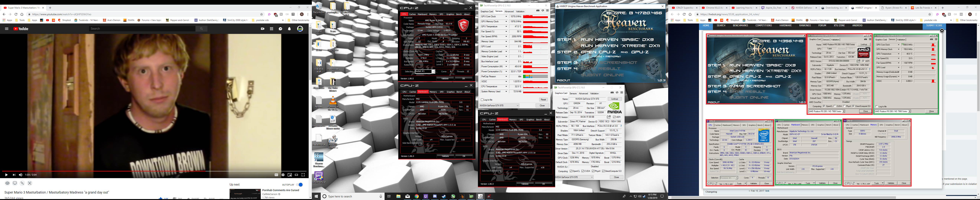Open Steam from the taskbar
Screen dimensions: 980x200
tap(444, 196)
